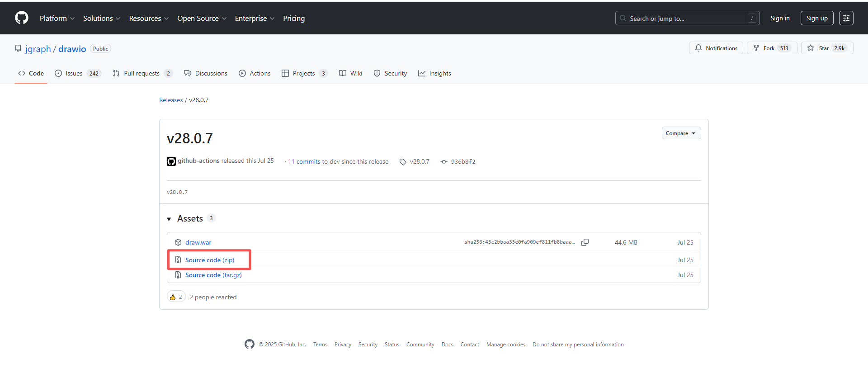Click the thumbs up reaction button

pyautogui.click(x=176, y=297)
